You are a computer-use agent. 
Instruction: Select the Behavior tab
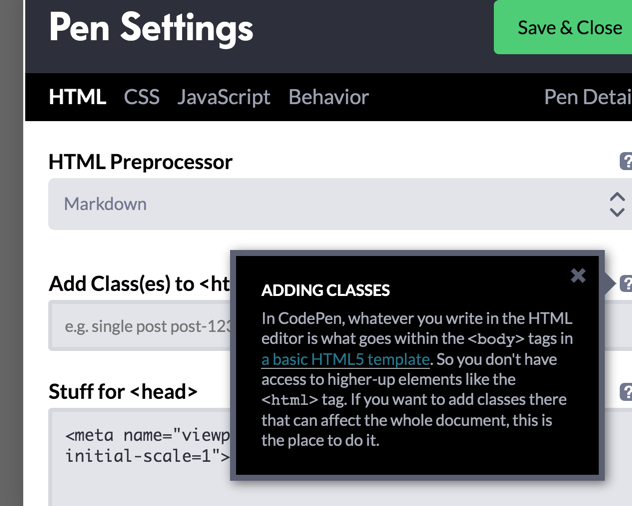pos(328,97)
